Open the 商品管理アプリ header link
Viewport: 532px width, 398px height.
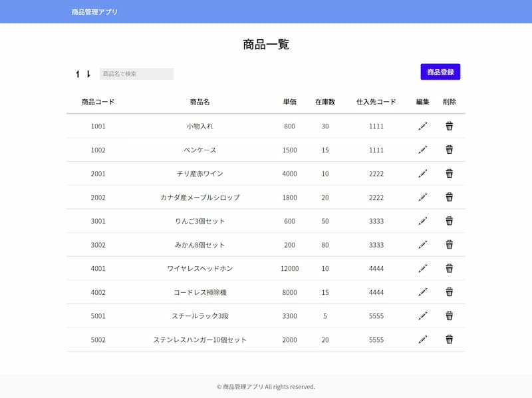click(x=94, y=12)
